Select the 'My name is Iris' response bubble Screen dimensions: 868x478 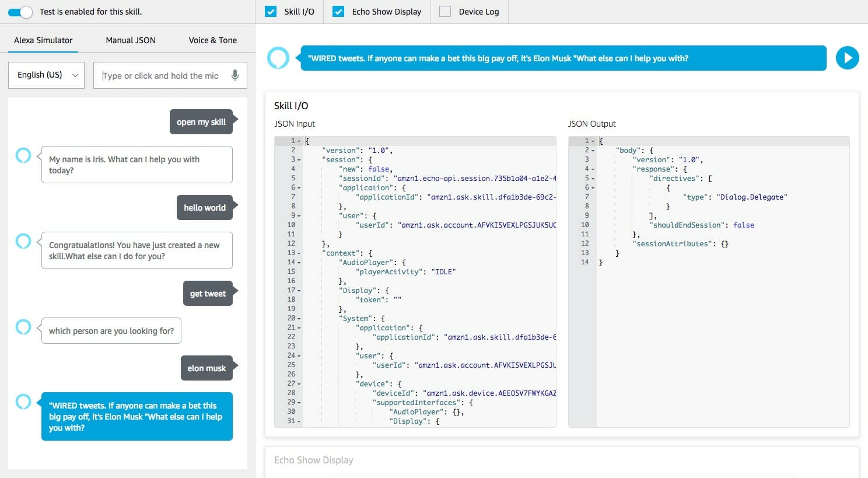pos(137,165)
